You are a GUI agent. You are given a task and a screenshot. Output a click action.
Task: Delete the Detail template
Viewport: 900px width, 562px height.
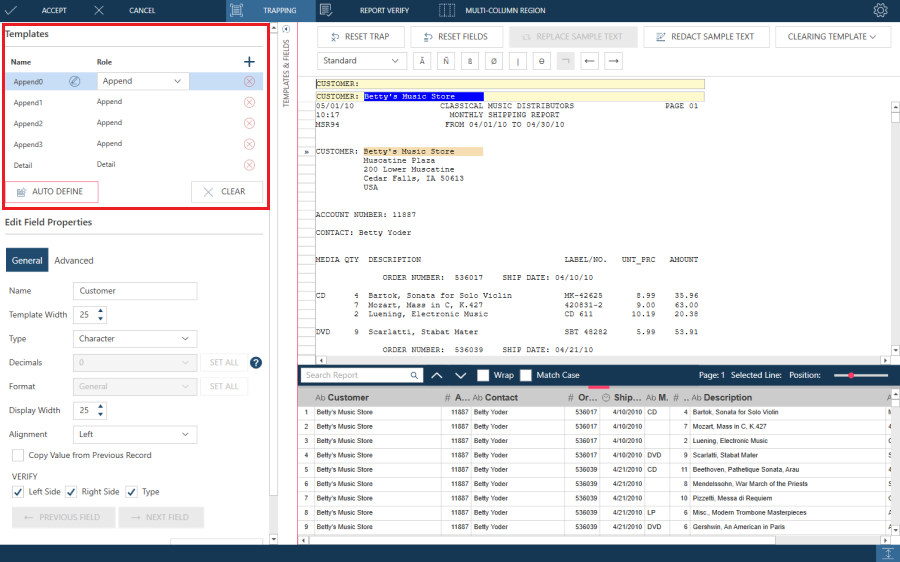point(249,165)
